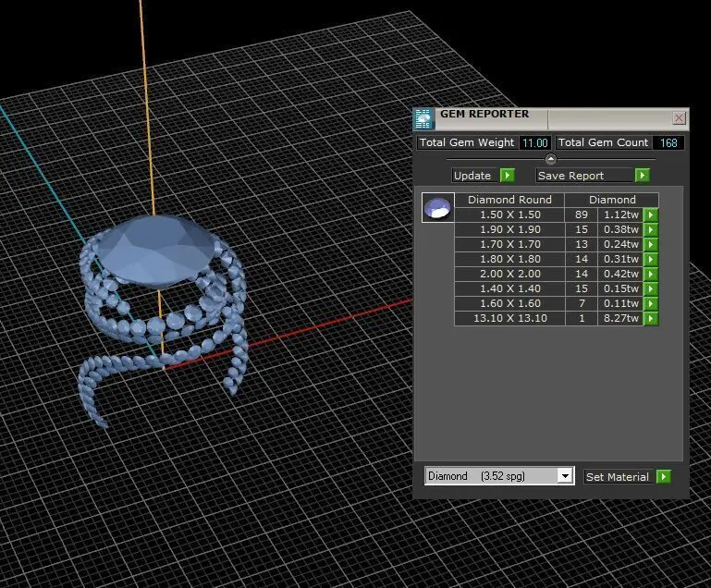Click the green arrow beside Set Material
The width and height of the screenshot is (711, 588).
[664, 476]
